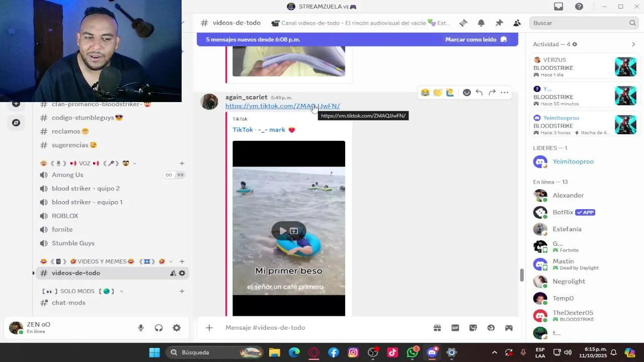
Task: Show hidden system tray icons
Action: tap(495, 352)
